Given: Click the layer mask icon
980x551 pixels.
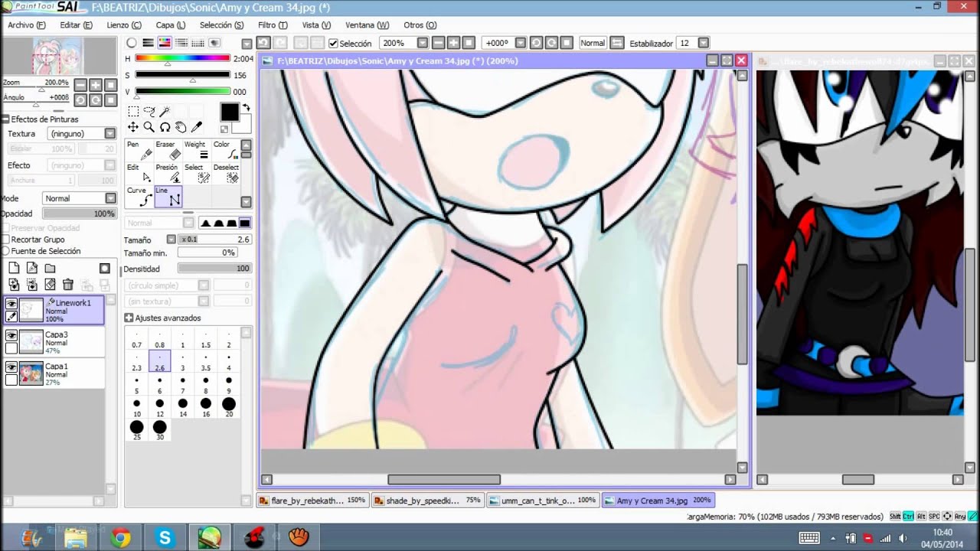Looking at the screenshot, I should tap(105, 268).
